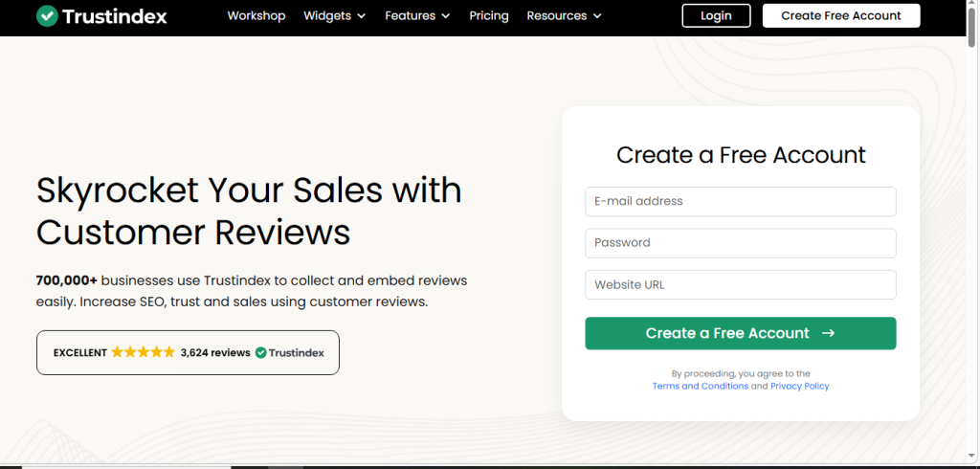Click the 3,624 reviews count

point(215,353)
